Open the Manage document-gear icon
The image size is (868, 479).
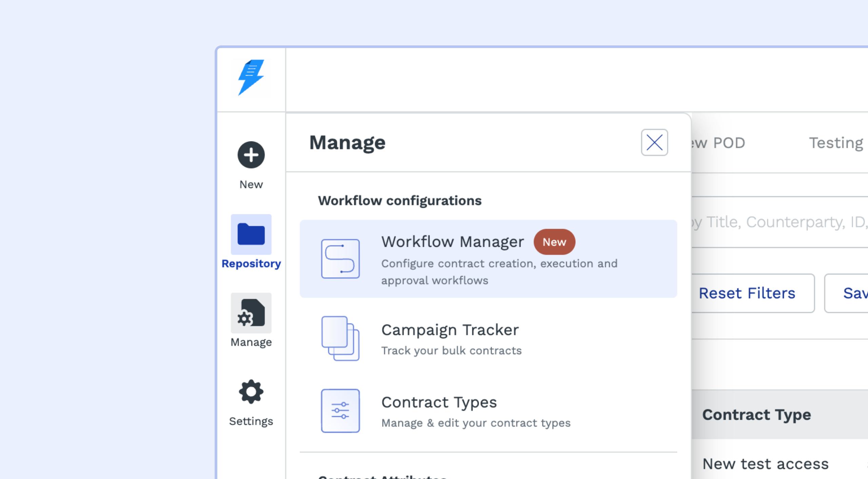[x=251, y=313]
